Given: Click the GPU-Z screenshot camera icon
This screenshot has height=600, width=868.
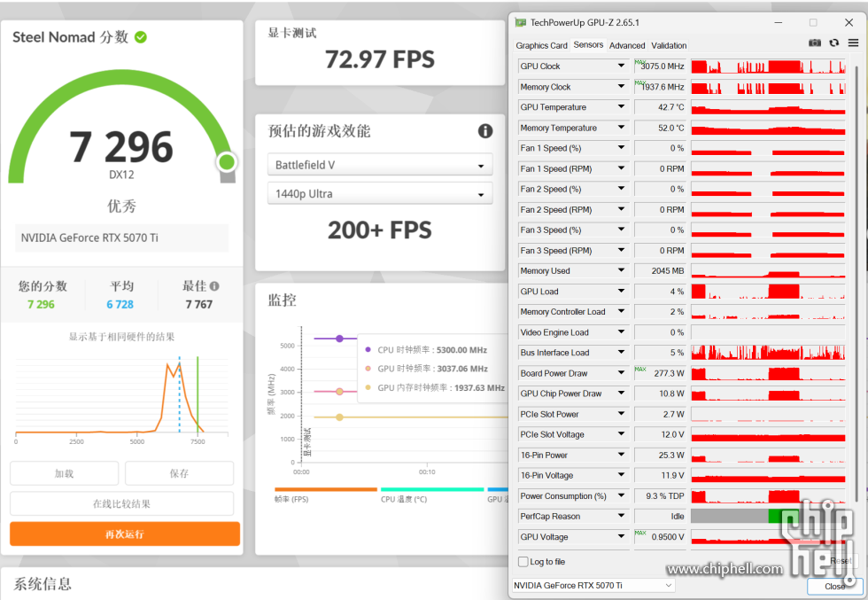Looking at the screenshot, I should pos(814,43).
